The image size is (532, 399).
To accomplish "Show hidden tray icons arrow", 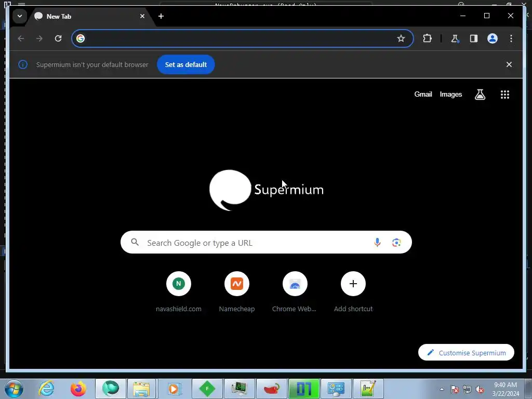I will [442, 389].
